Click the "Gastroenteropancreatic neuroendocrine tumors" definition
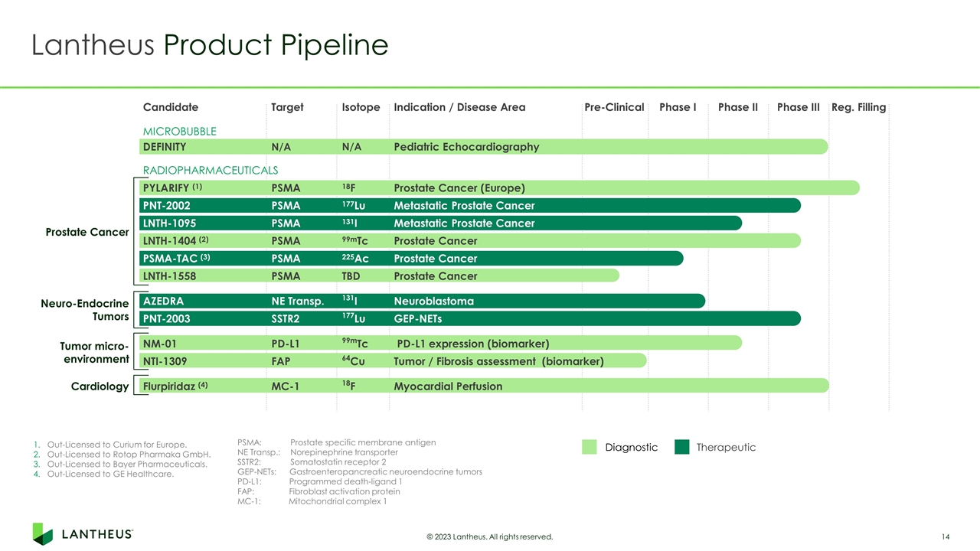Image resolution: width=980 pixels, height=551 pixels. tap(386, 472)
